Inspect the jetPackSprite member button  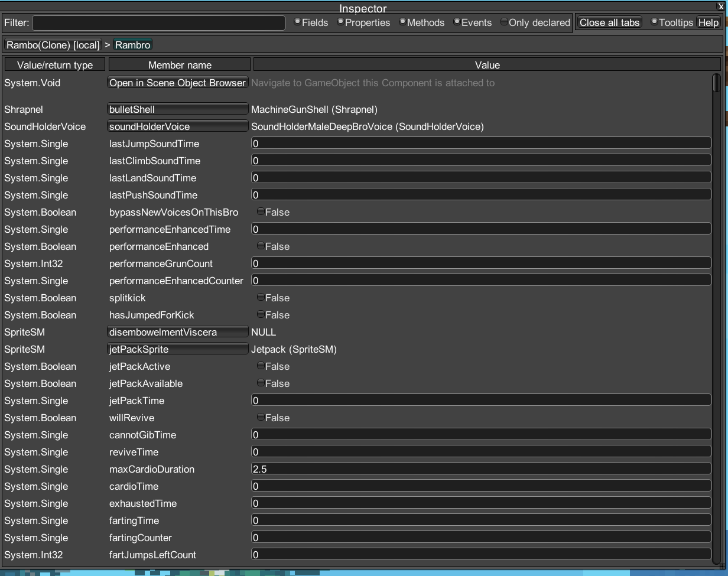177,349
